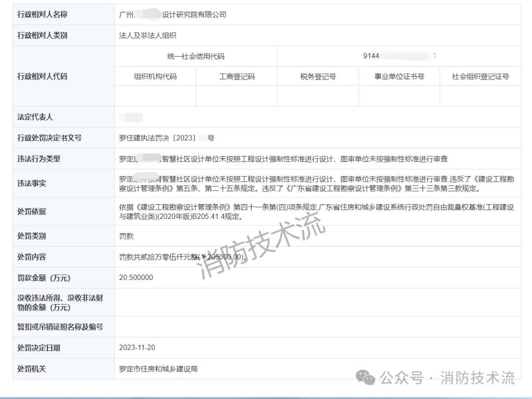Select the penalty category value 罚款

(x=126, y=236)
